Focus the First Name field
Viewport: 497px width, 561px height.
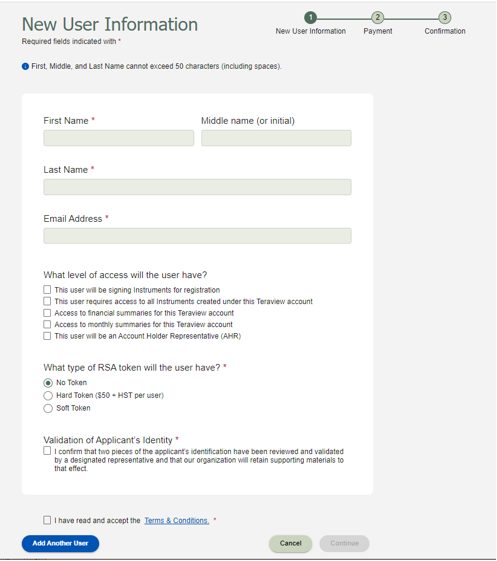click(x=119, y=138)
